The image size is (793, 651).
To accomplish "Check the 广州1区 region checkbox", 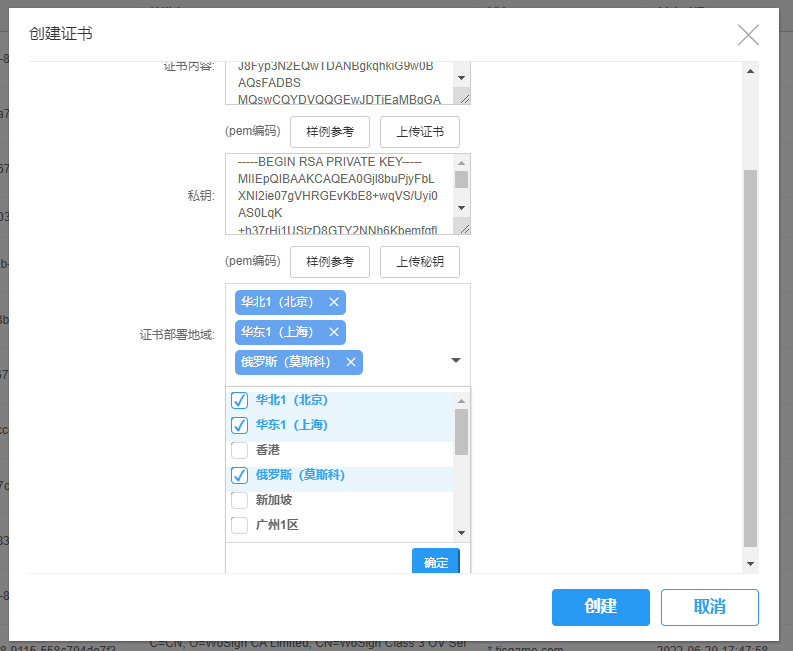I will [x=240, y=525].
